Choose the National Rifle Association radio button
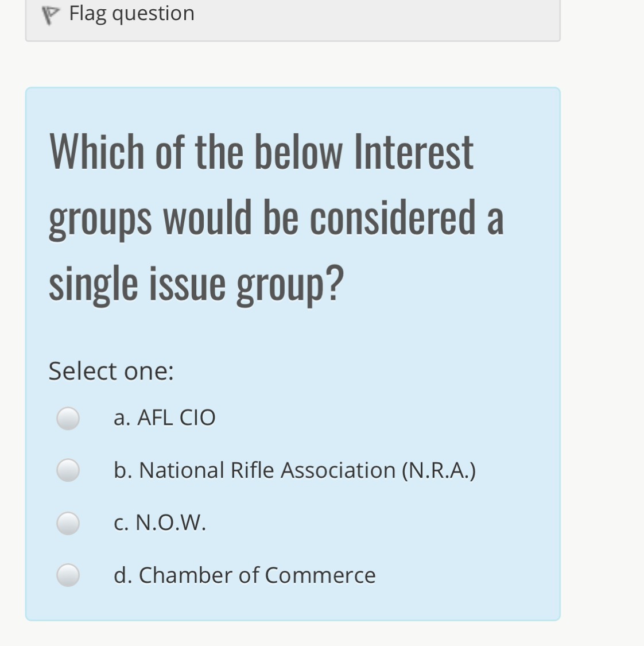The height and width of the screenshot is (646, 644). pyautogui.click(x=68, y=470)
